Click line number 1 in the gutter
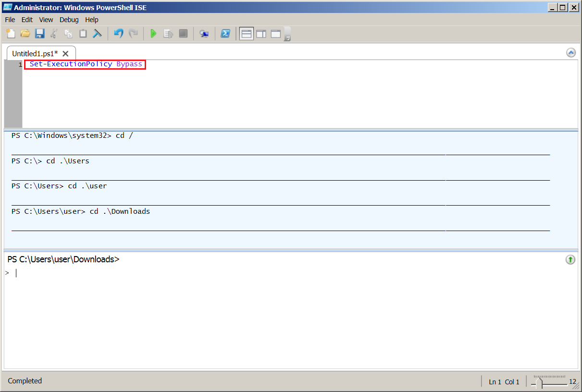582x392 pixels. (20, 64)
